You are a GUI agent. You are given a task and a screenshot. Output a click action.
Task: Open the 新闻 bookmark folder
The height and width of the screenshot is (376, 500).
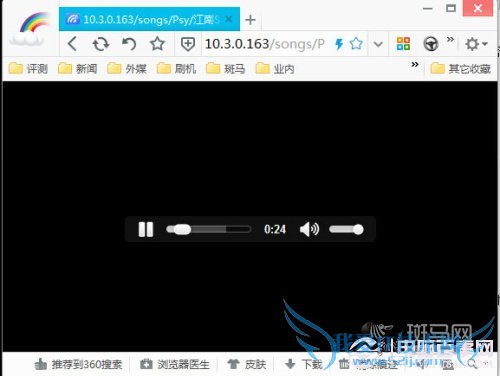(78, 69)
